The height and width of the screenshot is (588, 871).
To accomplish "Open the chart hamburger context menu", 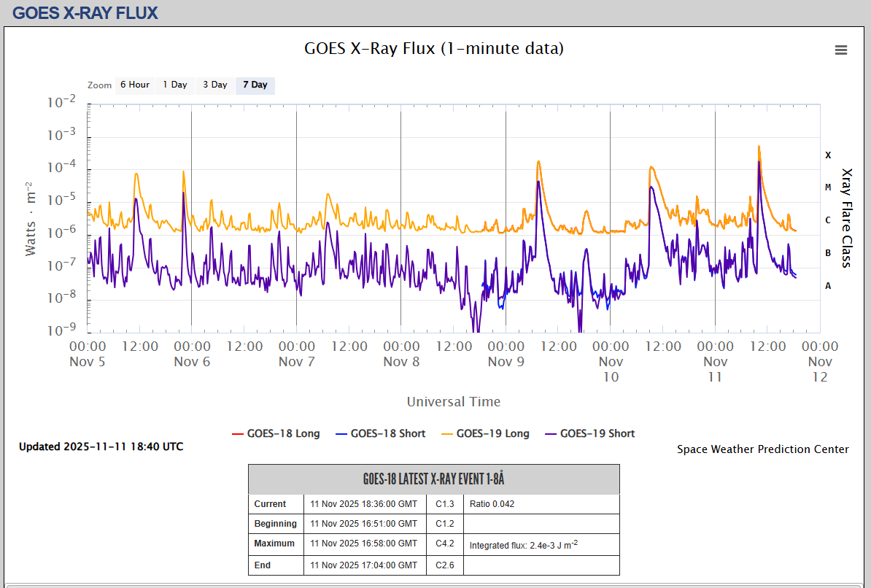I will [841, 50].
